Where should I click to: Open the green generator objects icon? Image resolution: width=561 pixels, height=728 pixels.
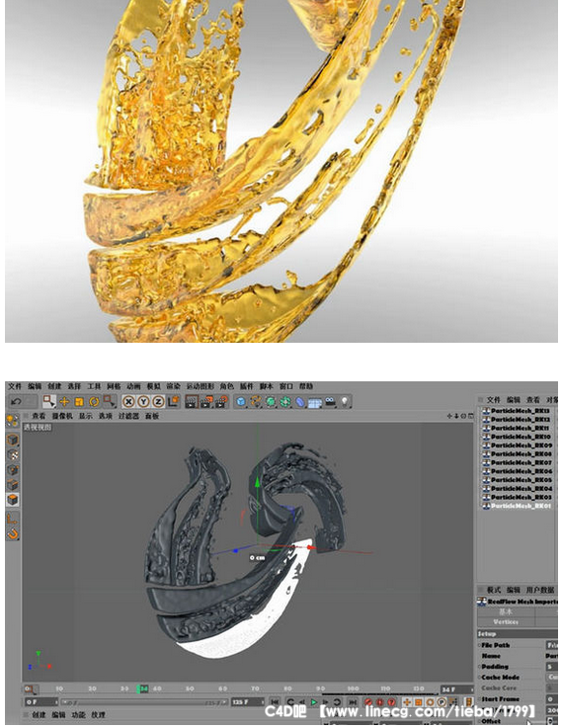coord(271,402)
